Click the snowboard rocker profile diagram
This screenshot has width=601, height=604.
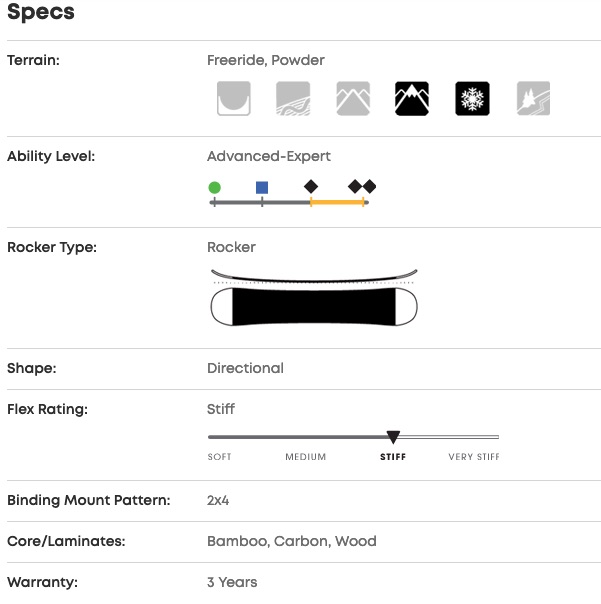(x=313, y=298)
